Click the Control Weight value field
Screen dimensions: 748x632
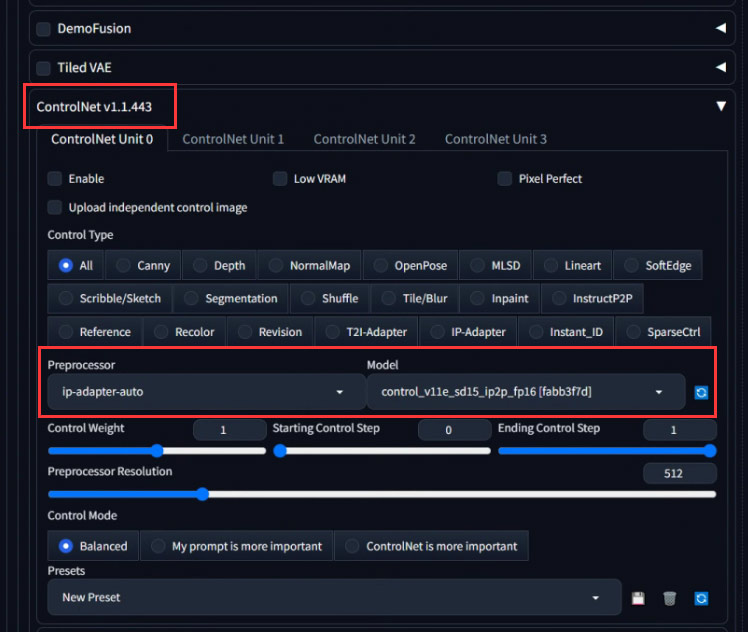click(x=229, y=430)
